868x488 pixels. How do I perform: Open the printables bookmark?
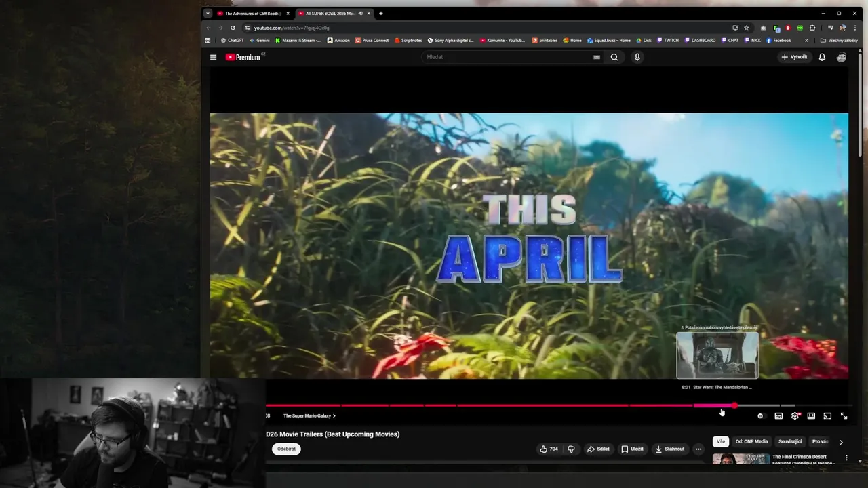pyautogui.click(x=545, y=41)
